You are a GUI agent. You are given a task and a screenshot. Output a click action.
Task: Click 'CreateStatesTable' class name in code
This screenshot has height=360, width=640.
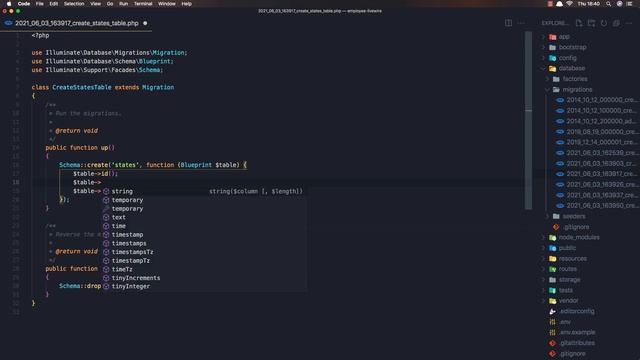(82, 87)
